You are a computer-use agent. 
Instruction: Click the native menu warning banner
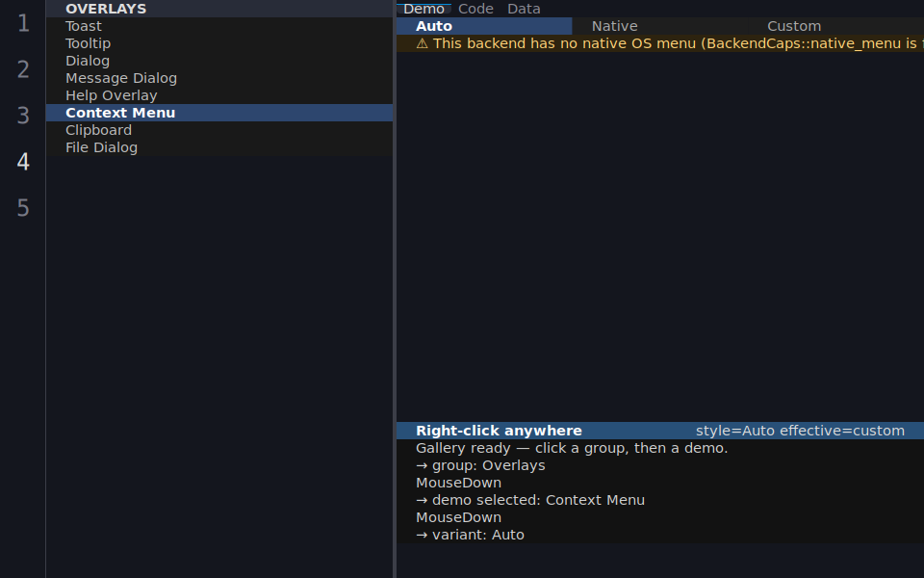660,43
